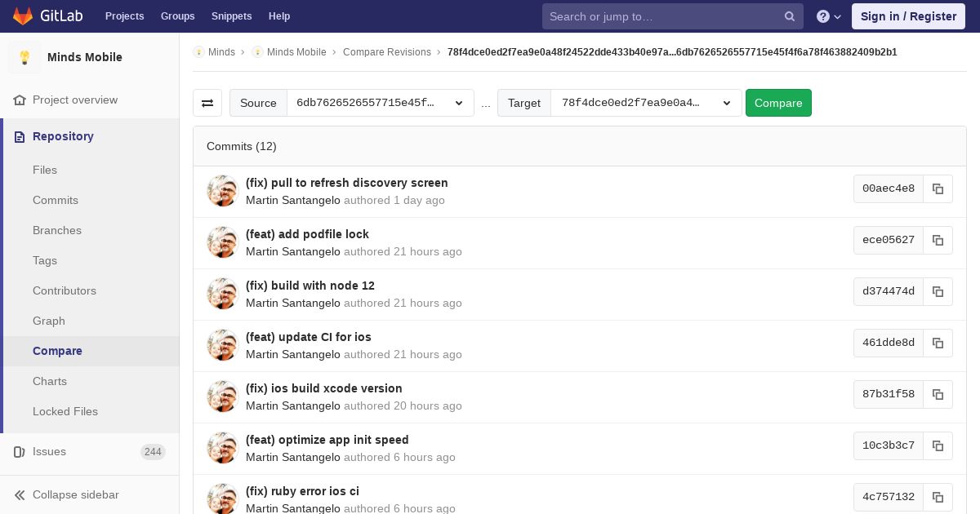Open the Target revision dropdown
This screenshot has height=514, width=980.
click(645, 103)
